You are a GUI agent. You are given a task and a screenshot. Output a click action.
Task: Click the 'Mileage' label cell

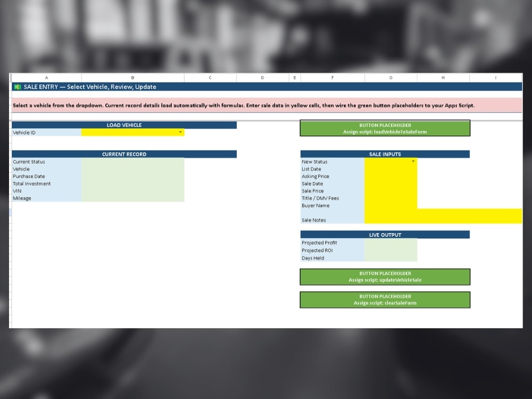pos(46,198)
